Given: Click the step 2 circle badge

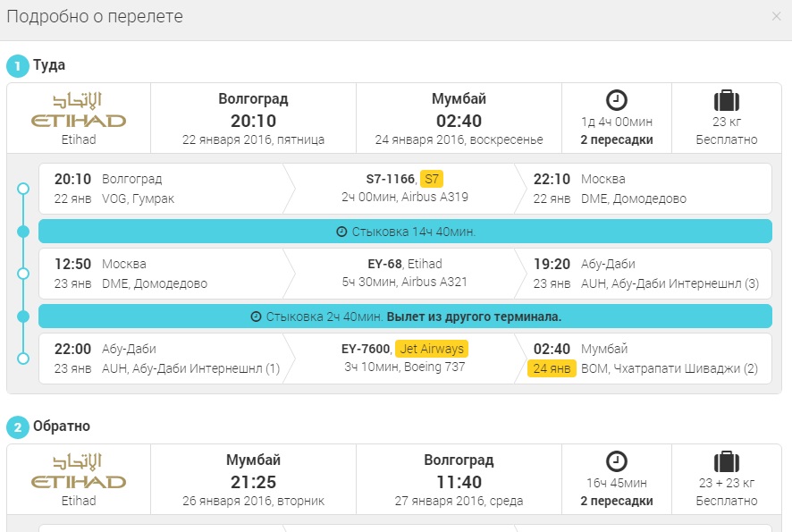Looking at the screenshot, I should 17,427.
